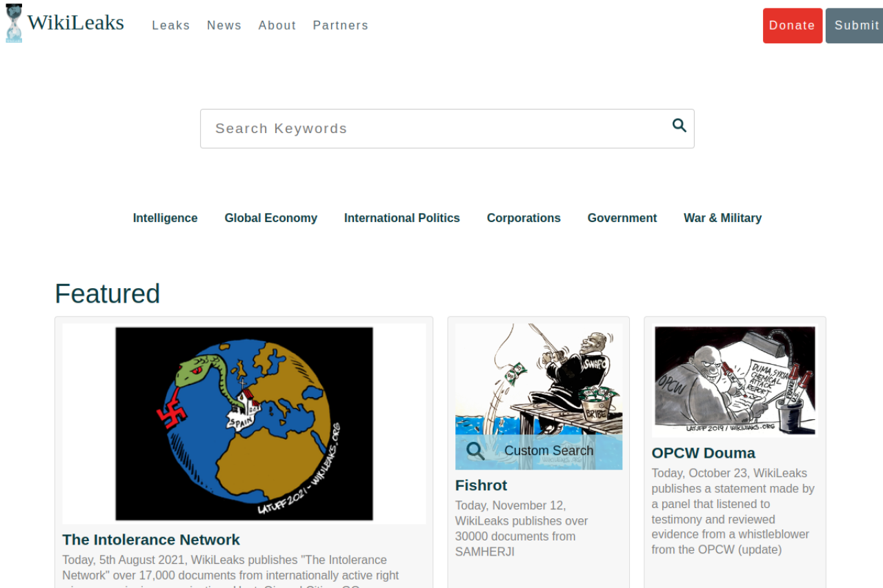
Task: Focus the Search Keywords input field
Action: click(435, 128)
